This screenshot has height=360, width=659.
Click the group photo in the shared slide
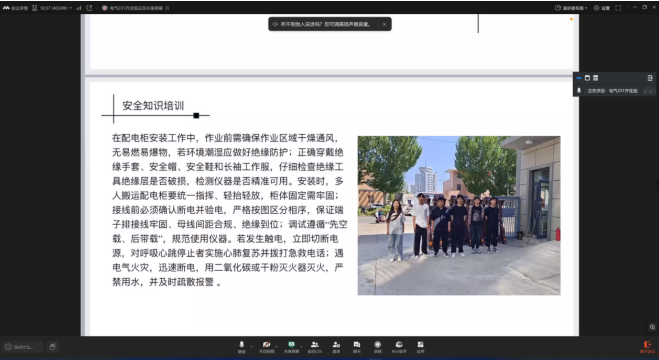tap(459, 215)
